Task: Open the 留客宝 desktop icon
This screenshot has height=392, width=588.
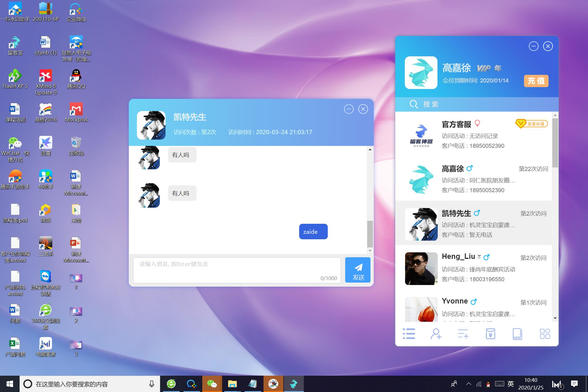Action: pos(15,46)
